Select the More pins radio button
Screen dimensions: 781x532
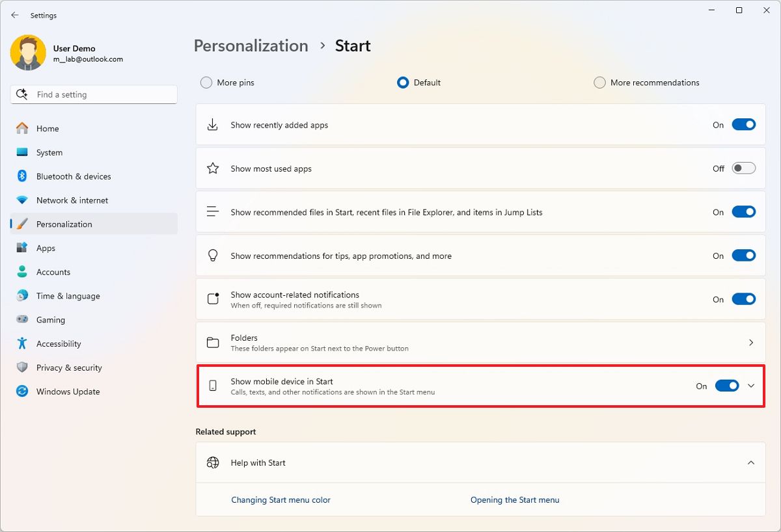click(206, 83)
